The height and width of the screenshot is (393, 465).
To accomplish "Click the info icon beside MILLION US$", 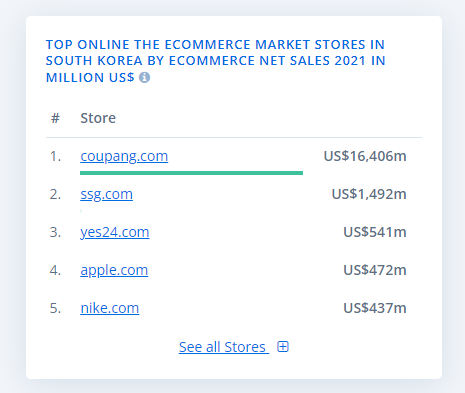I will (x=144, y=77).
